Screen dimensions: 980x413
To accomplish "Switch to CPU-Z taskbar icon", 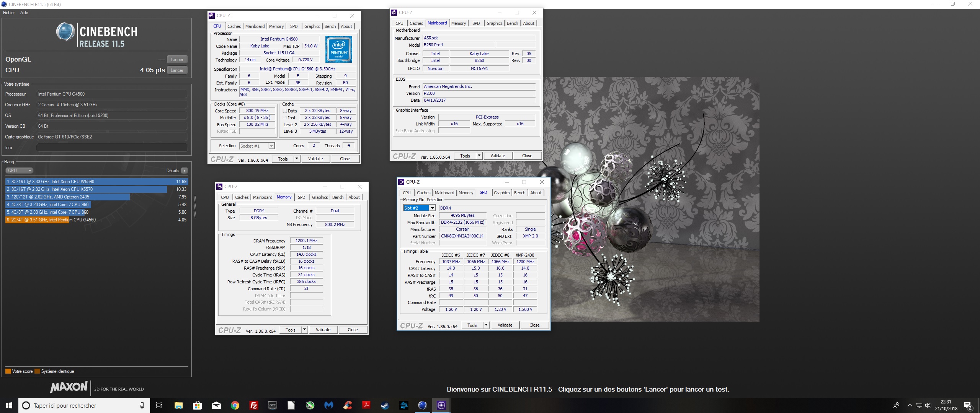I will (441, 405).
